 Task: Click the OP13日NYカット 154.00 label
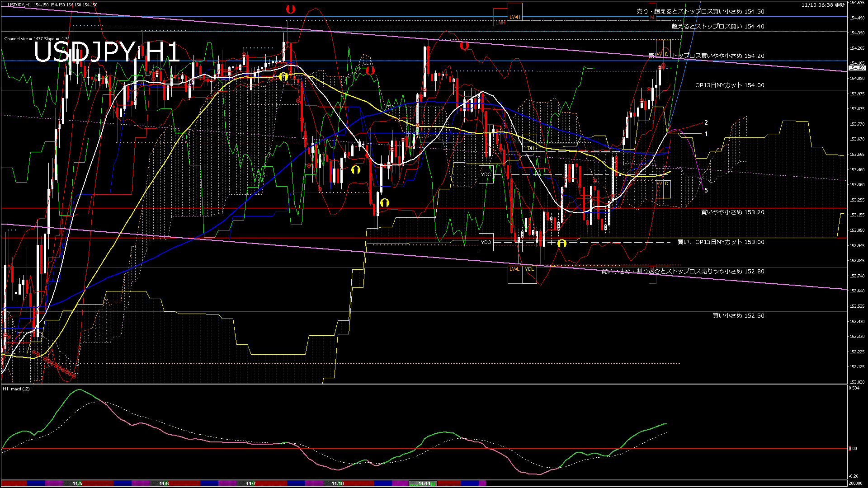729,85
